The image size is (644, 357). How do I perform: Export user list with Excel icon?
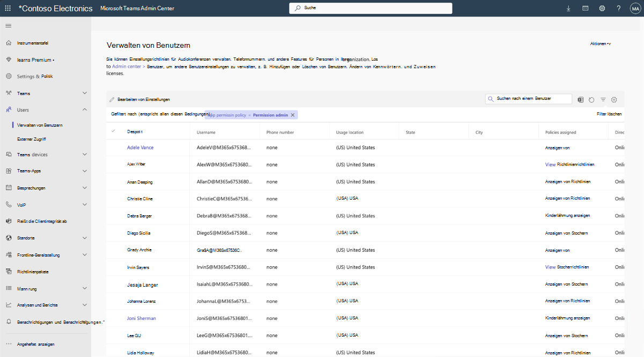580,99
